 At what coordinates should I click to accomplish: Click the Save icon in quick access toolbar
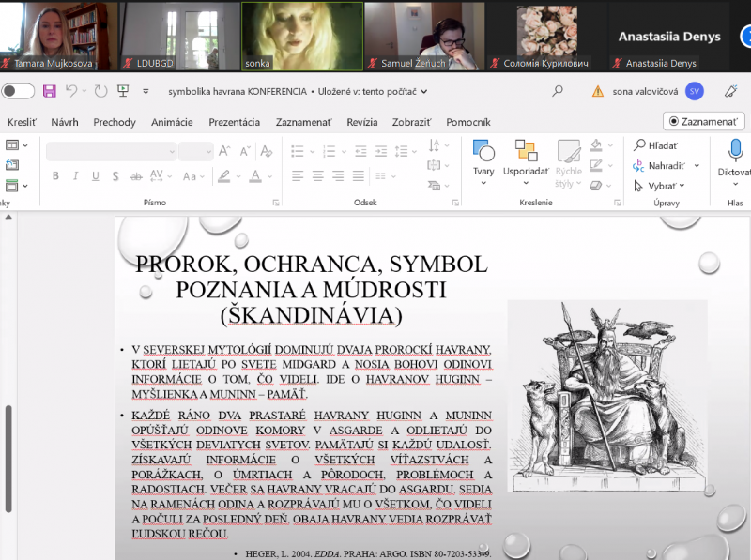(49, 91)
